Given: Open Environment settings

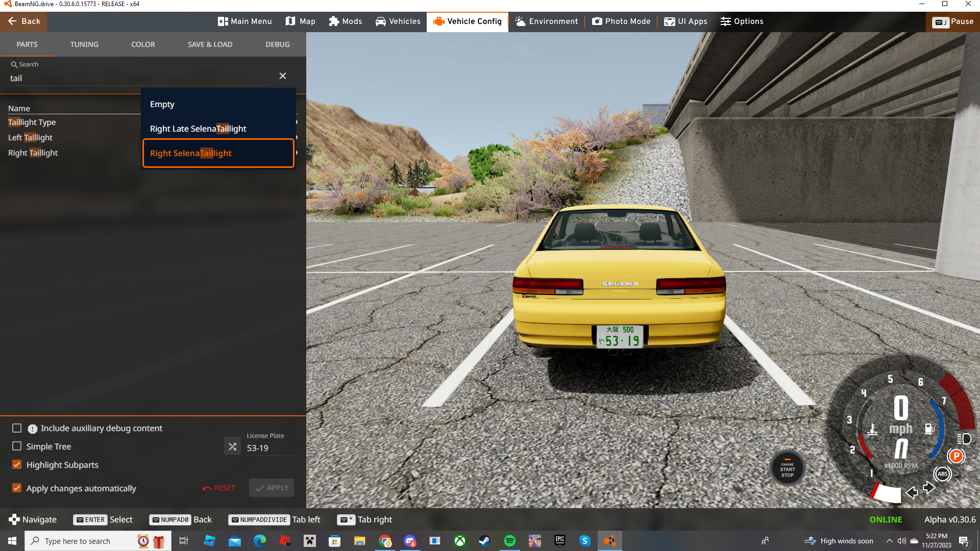Looking at the screenshot, I should coord(546,21).
